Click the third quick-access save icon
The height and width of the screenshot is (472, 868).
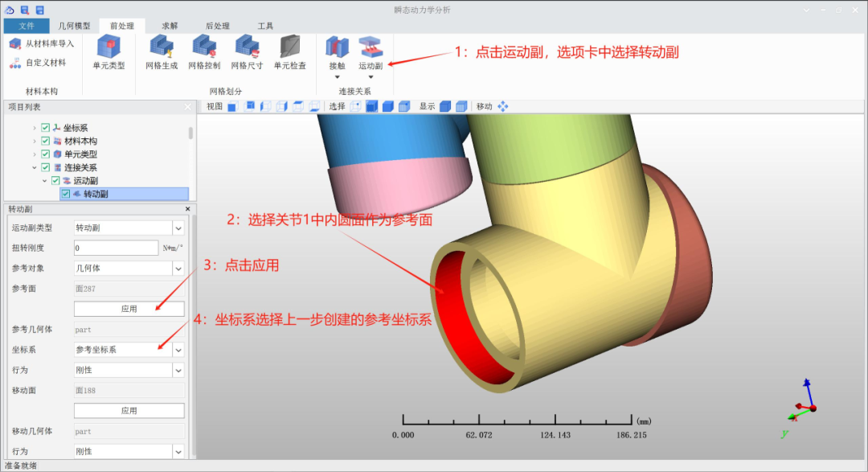[x=40, y=10]
